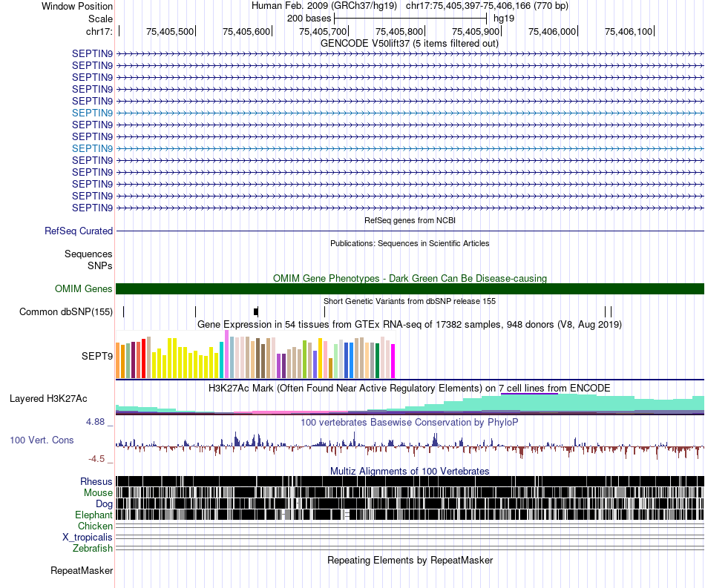705x588 pixels.
Task: Click the RefSeq Curated intron line
Action: click(x=410, y=231)
